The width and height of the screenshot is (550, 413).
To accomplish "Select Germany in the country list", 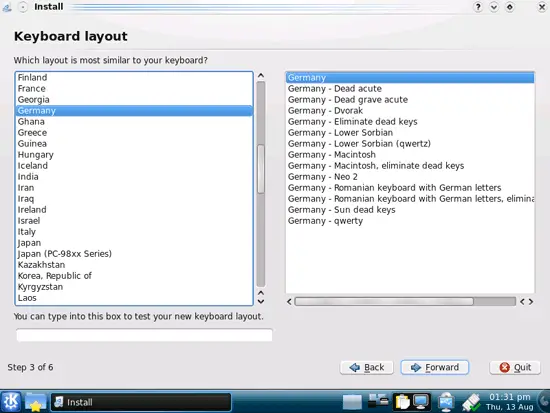I will pyautogui.click(x=134, y=111).
